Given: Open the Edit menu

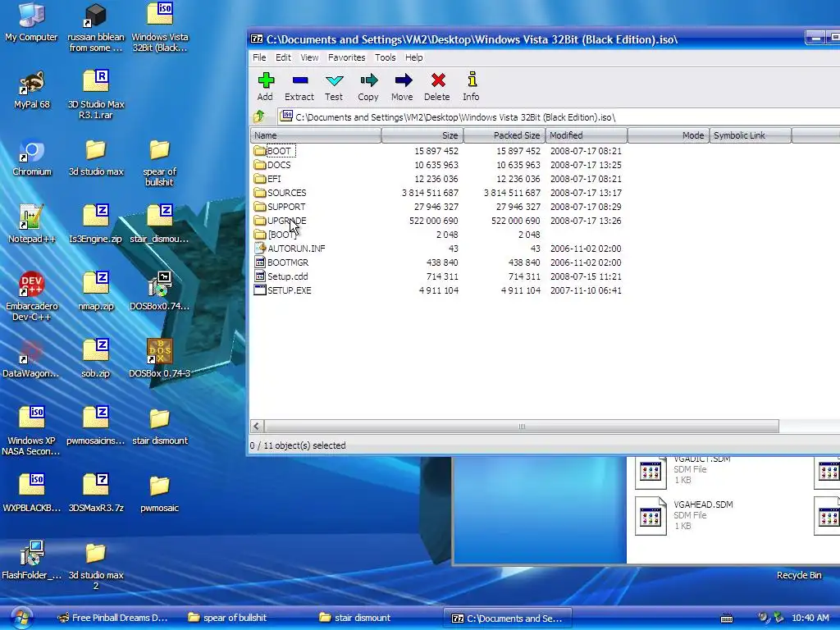Looking at the screenshot, I should [283, 57].
